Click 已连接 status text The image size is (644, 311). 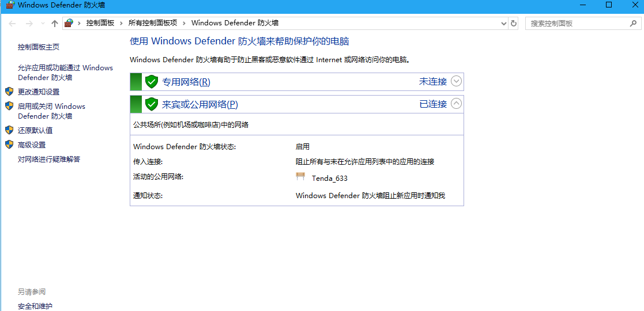coord(433,104)
